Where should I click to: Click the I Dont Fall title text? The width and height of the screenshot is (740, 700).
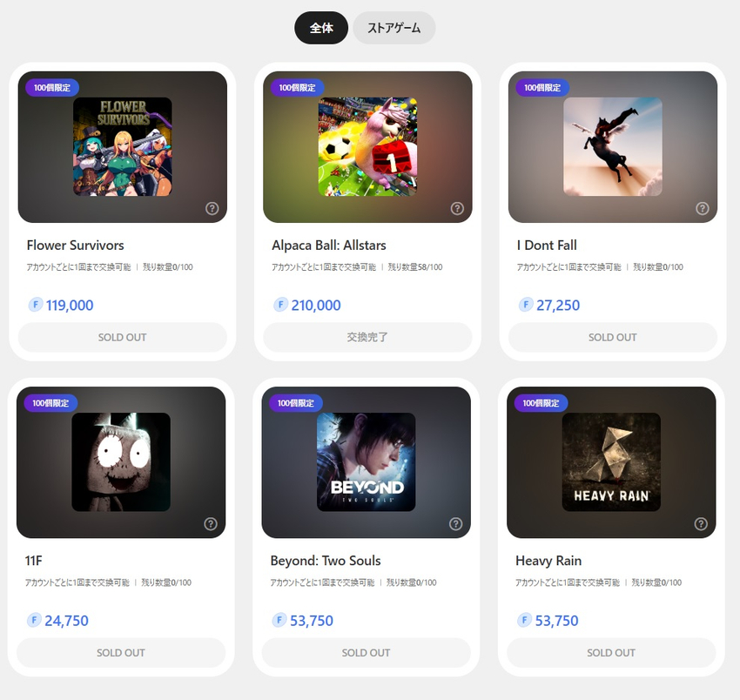(546, 246)
